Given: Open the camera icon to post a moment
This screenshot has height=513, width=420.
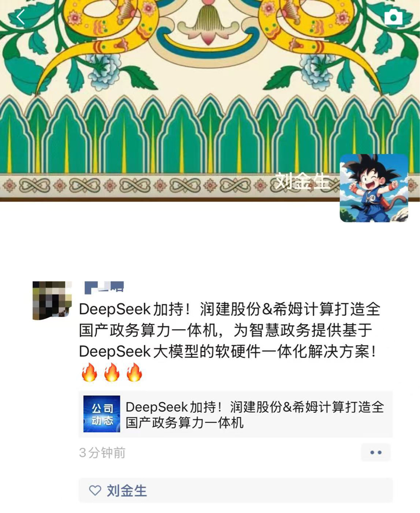Looking at the screenshot, I should 393,17.
